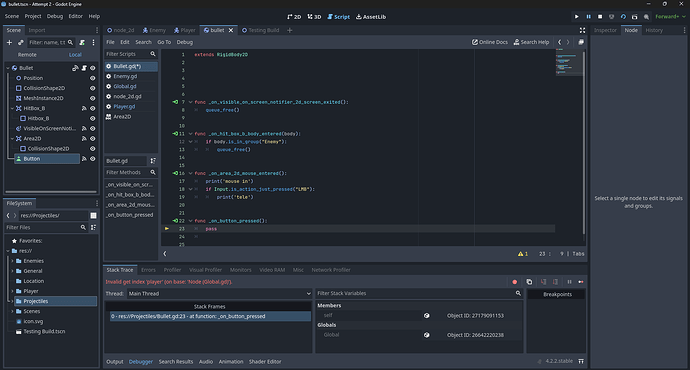
Task: Click Search Help button
Action: click(x=531, y=42)
